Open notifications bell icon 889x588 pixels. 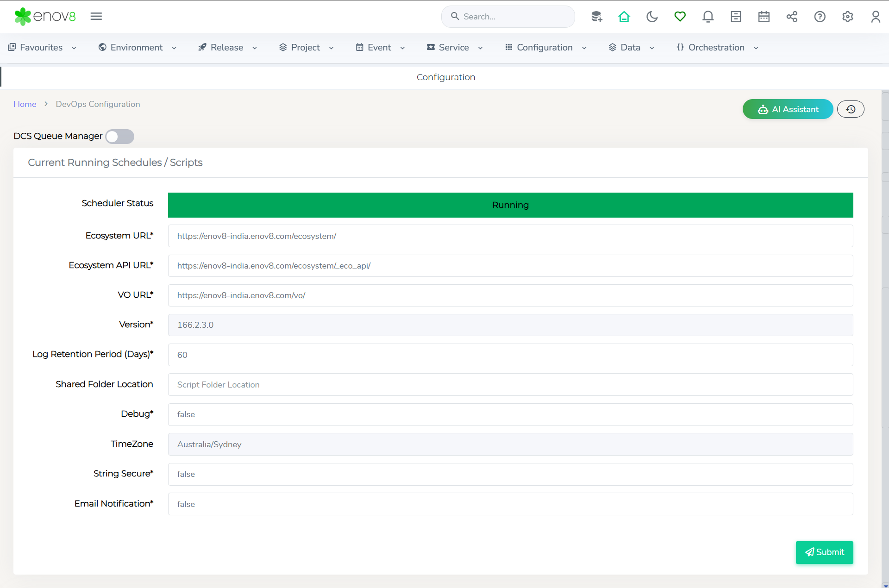tap(708, 17)
